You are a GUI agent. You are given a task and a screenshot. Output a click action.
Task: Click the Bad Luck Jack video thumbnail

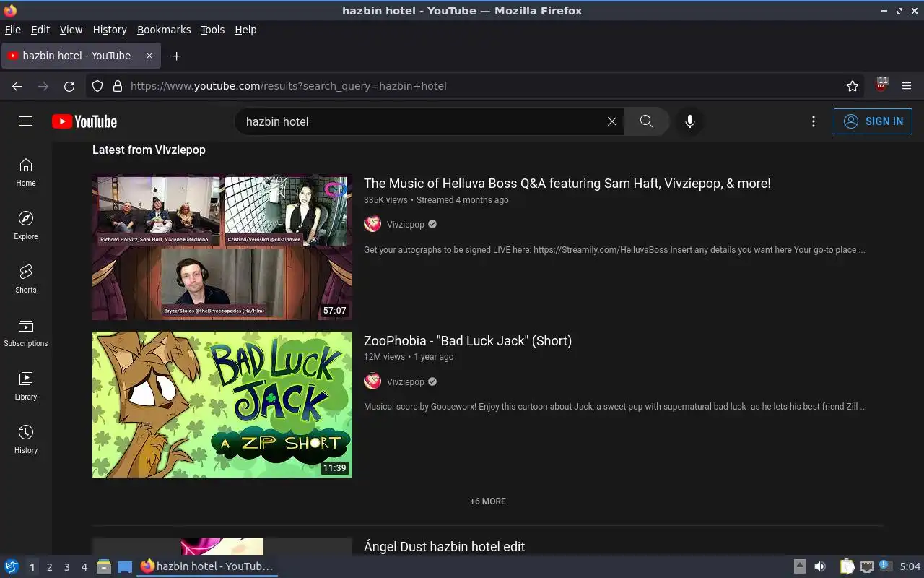coord(222,405)
